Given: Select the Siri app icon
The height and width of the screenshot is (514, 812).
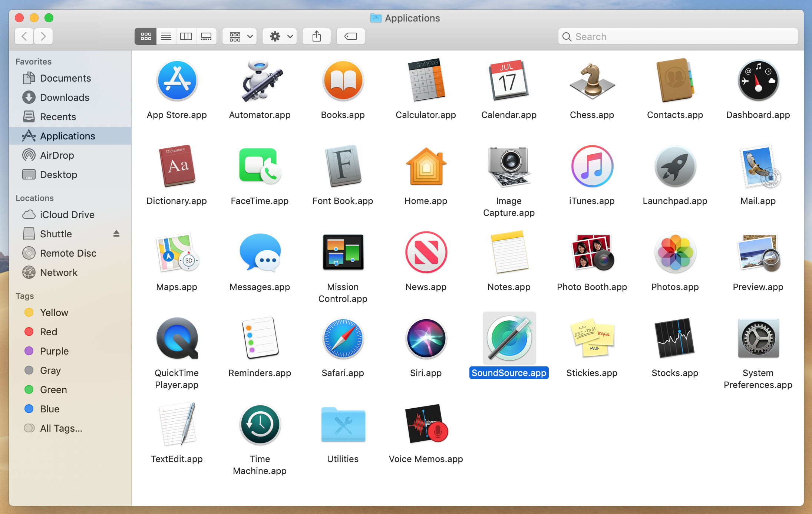Looking at the screenshot, I should (x=426, y=338).
